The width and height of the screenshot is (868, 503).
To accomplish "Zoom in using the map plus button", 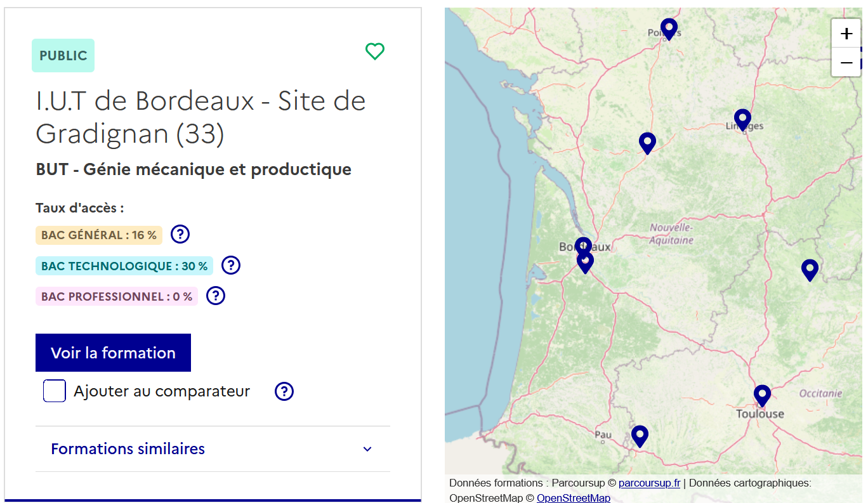I will click(846, 34).
